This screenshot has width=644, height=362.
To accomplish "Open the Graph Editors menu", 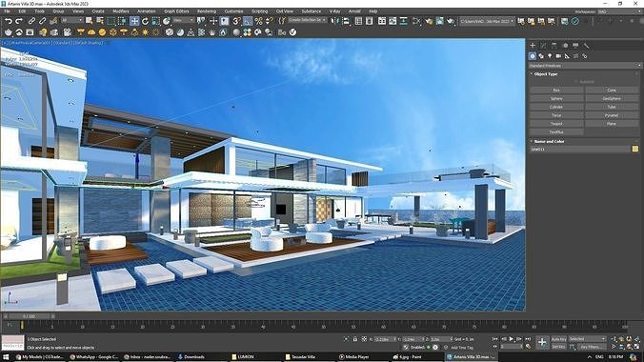I will (175, 11).
